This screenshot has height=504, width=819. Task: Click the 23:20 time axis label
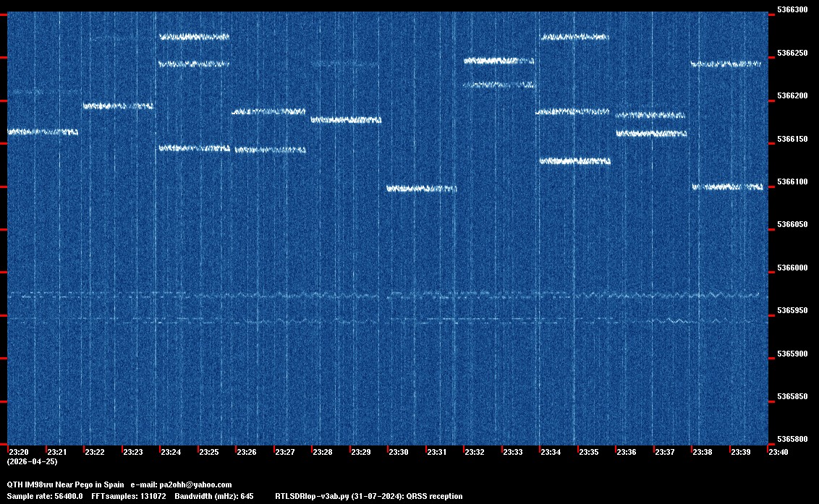pyautogui.click(x=18, y=452)
